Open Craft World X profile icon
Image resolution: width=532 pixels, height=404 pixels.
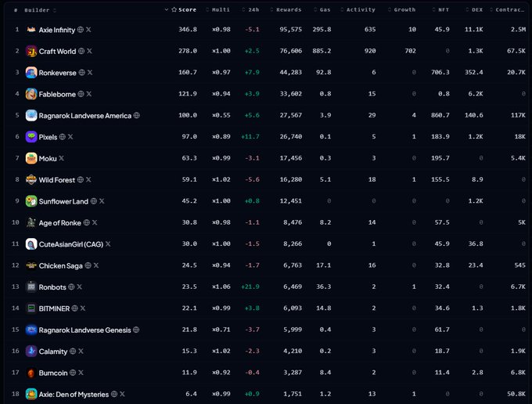coord(89,51)
